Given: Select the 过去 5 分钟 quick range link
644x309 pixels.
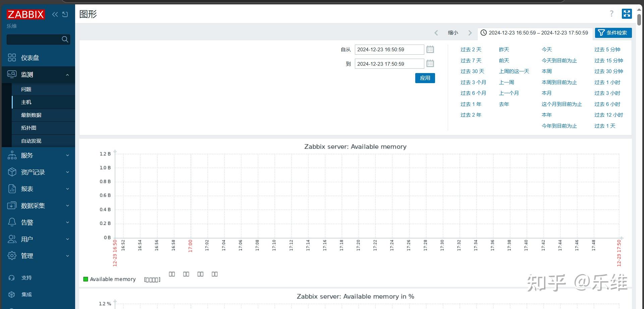Looking at the screenshot, I should [607, 49].
